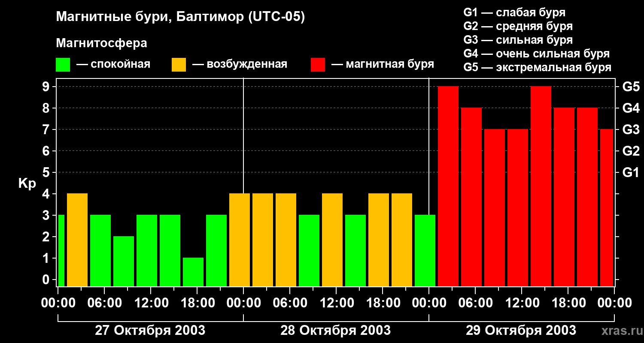The height and width of the screenshot is (343, 644).
Task: Click the last red Kp 7 bar before midnight, 29 Октября
Action: pyautogui.click(x=607, y=208)
